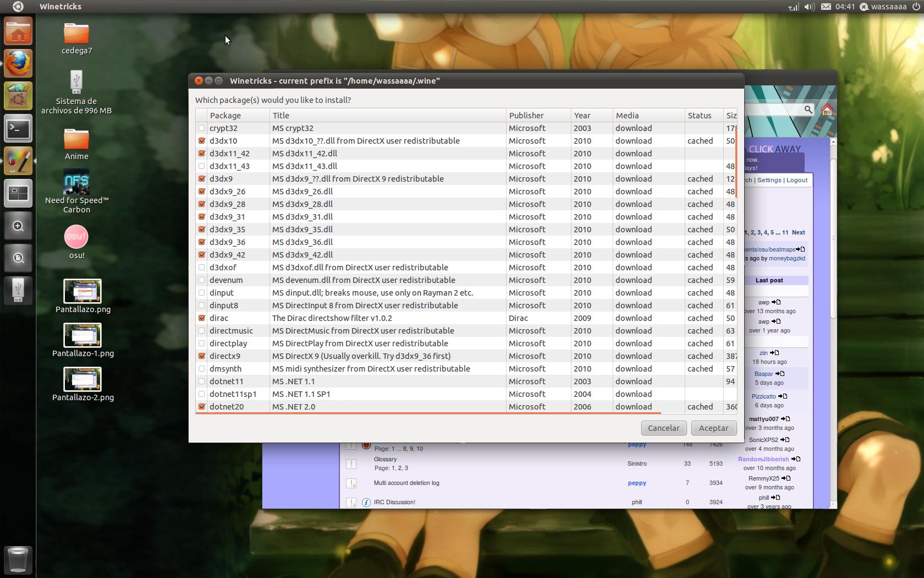Image resolution: width=924 pixels, height=578 pixels.
Task: Click Aceptar button in Winetricks dialog
Action: pos(713,428)
